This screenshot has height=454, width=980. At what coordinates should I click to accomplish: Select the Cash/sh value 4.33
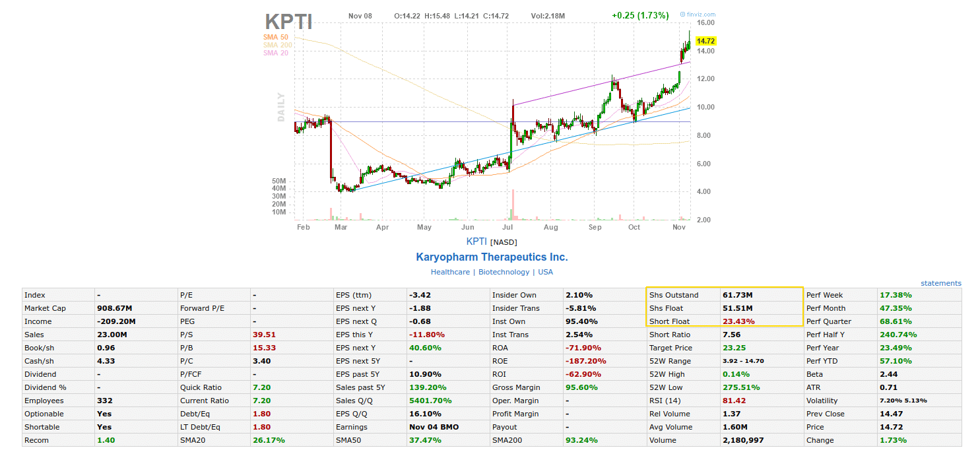(x=105, y=361)
